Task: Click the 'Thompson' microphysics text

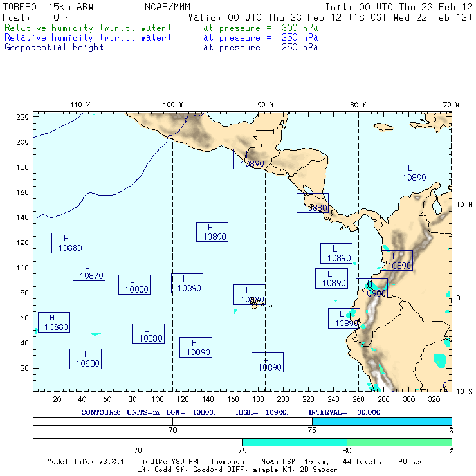Action: (x=227, y=462)
